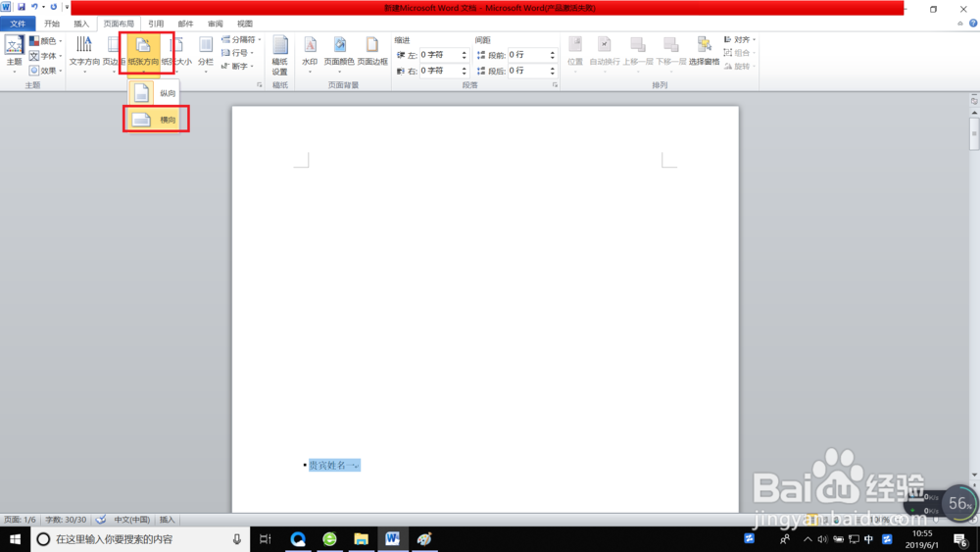980x552 pixels.
Task: Open the 分栏 columns menu
Action: 206,54
